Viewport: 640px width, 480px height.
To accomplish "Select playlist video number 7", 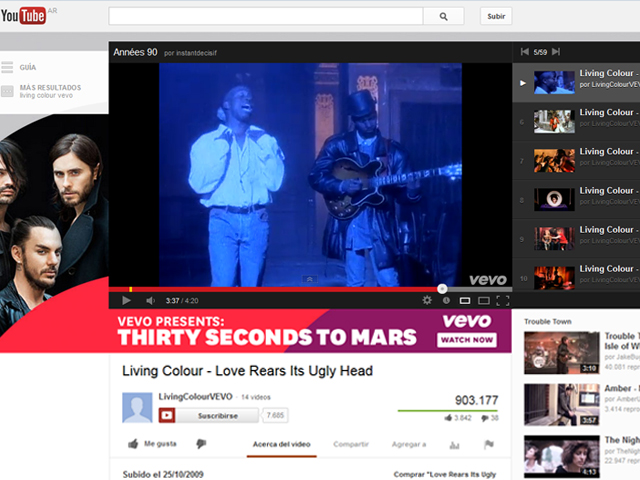I will point(576,161).
